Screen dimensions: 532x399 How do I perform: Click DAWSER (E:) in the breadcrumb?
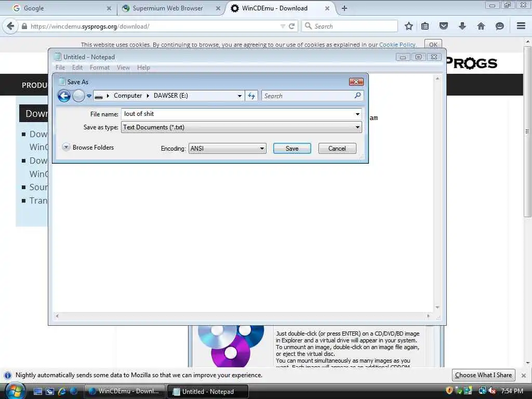pyautogui.click(x=170, y=96)
